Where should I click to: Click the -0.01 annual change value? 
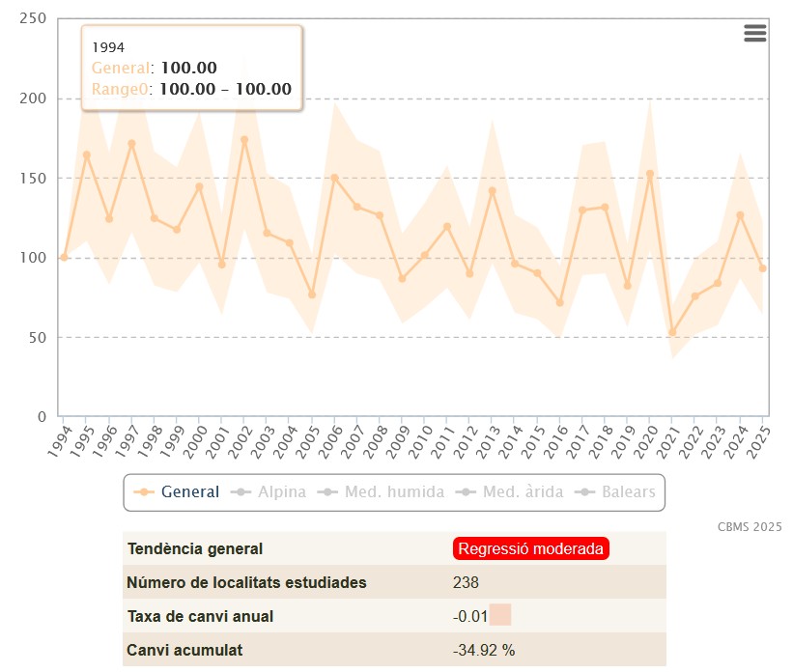point(469,616)
